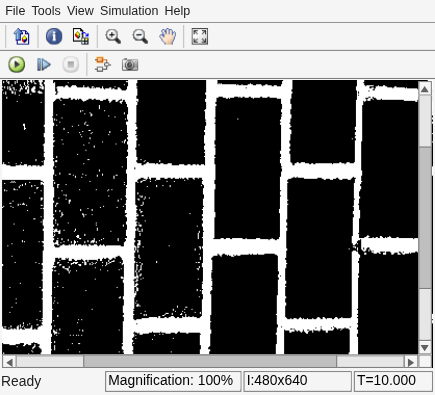
Task: Click the Ready status text
Action: point(21,381)
